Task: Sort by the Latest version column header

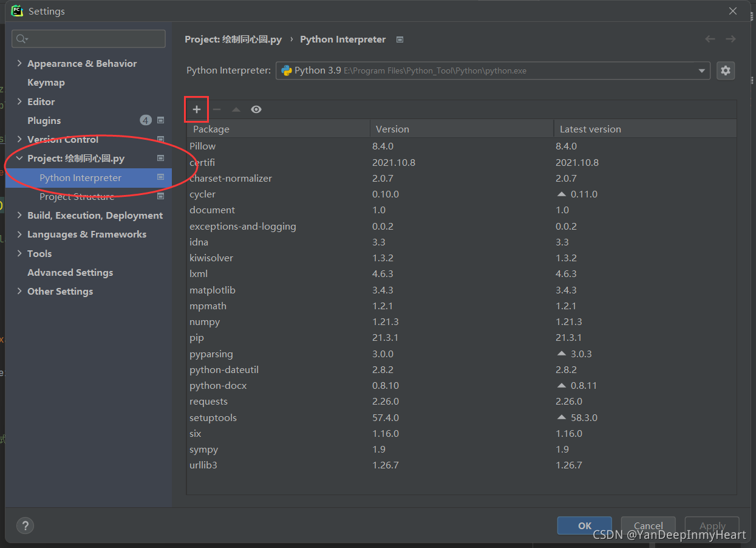Action: tap(645, 129)
